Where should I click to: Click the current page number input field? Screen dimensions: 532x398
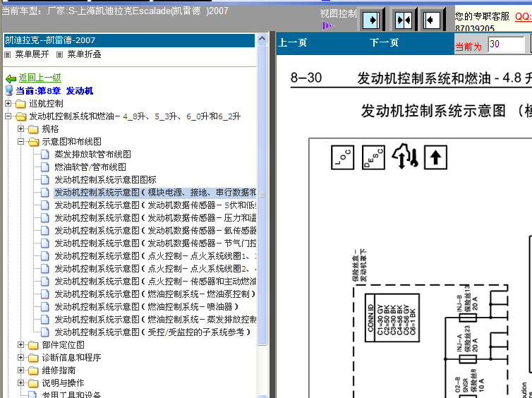(506, 44)
